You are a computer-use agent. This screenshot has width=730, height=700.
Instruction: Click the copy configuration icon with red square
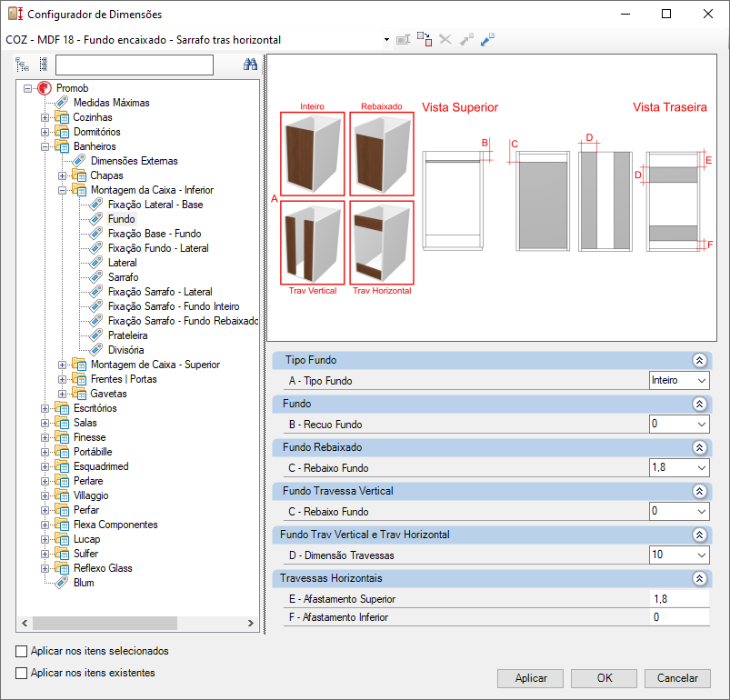[425, 40]
